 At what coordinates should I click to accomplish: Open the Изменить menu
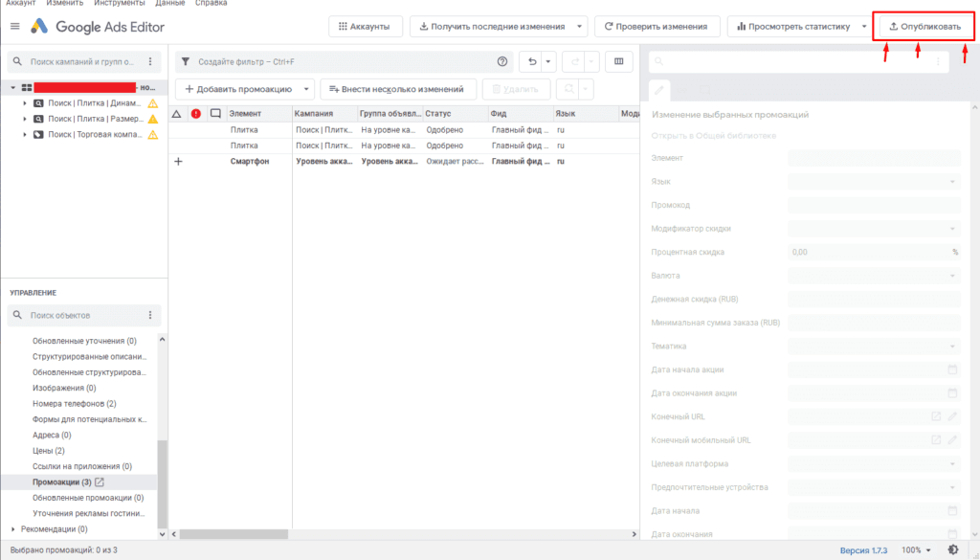coord(65,3)
